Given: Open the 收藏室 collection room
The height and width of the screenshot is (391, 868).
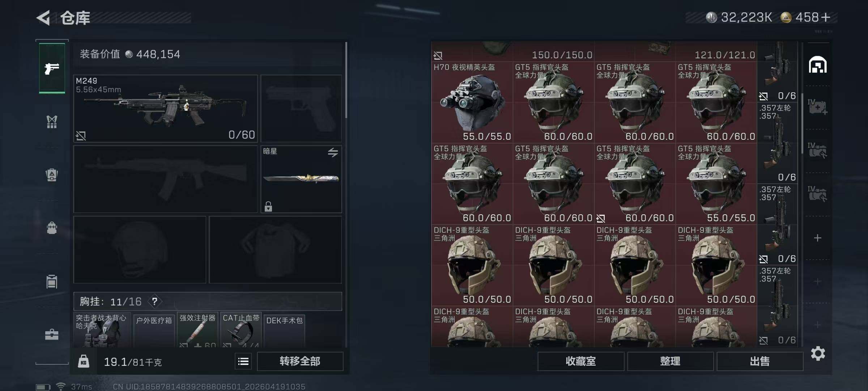Looking at the screenshot, I should coord(581,361).
